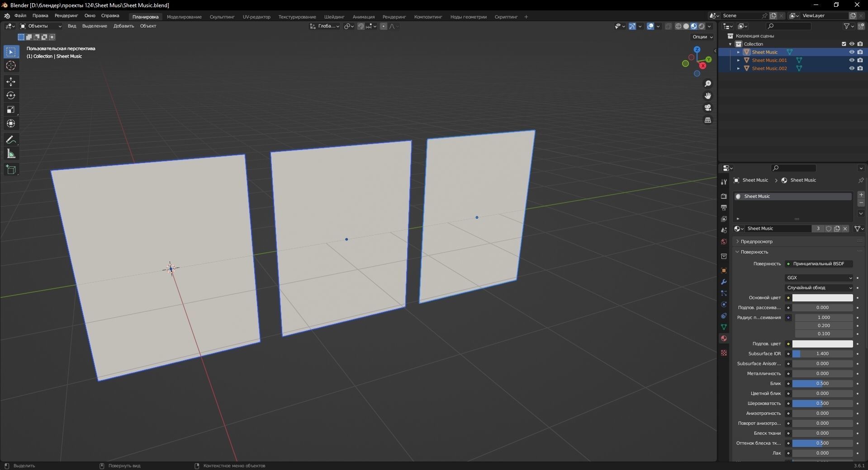Open the World properties tab
Image resolution: width=868 pixels, height=470 pixels.
point(724,241)
